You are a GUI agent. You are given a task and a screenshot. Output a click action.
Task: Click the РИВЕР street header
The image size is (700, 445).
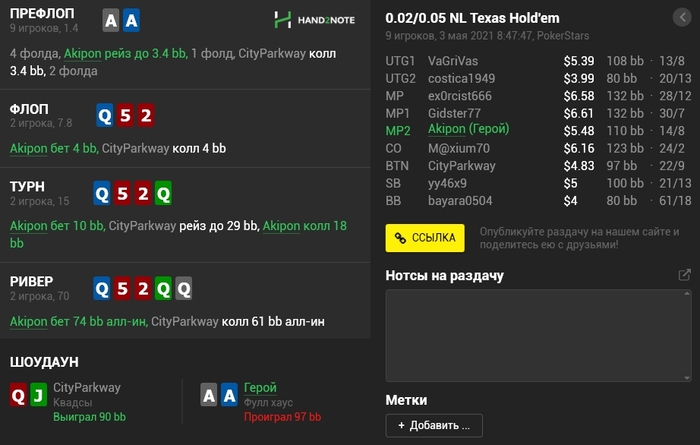point(32,281)
